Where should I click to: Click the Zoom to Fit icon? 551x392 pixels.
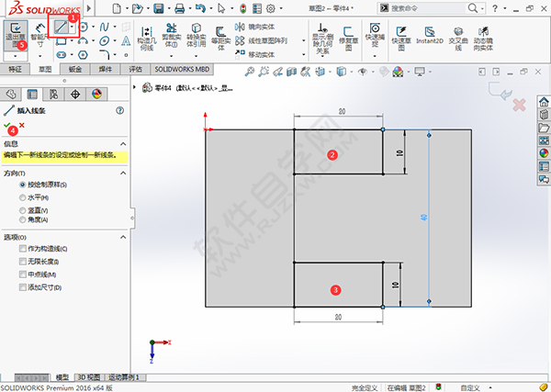(x=249, y=72)
